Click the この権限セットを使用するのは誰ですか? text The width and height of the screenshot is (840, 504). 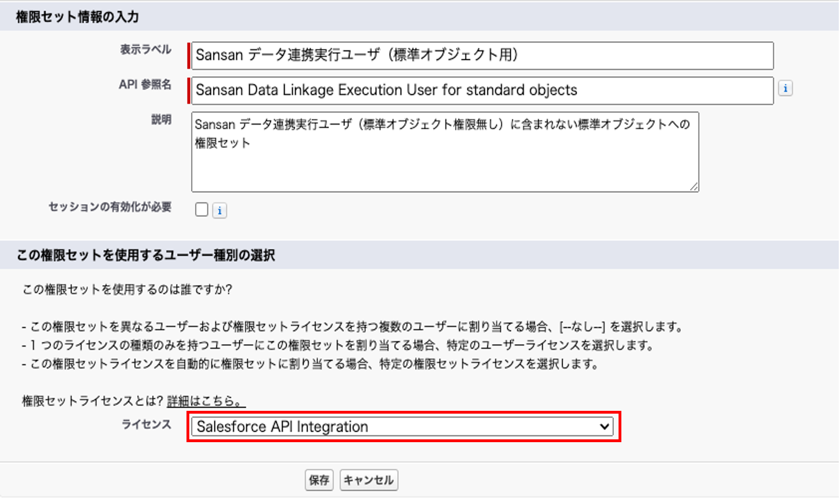coord(127,290)
